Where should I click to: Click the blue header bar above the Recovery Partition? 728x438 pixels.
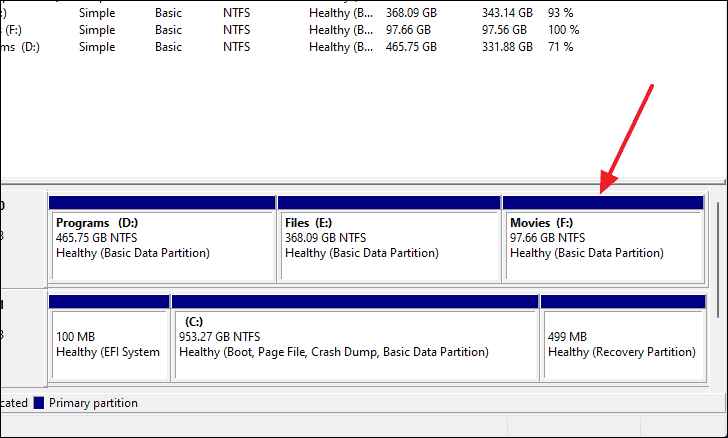[623, 301]
